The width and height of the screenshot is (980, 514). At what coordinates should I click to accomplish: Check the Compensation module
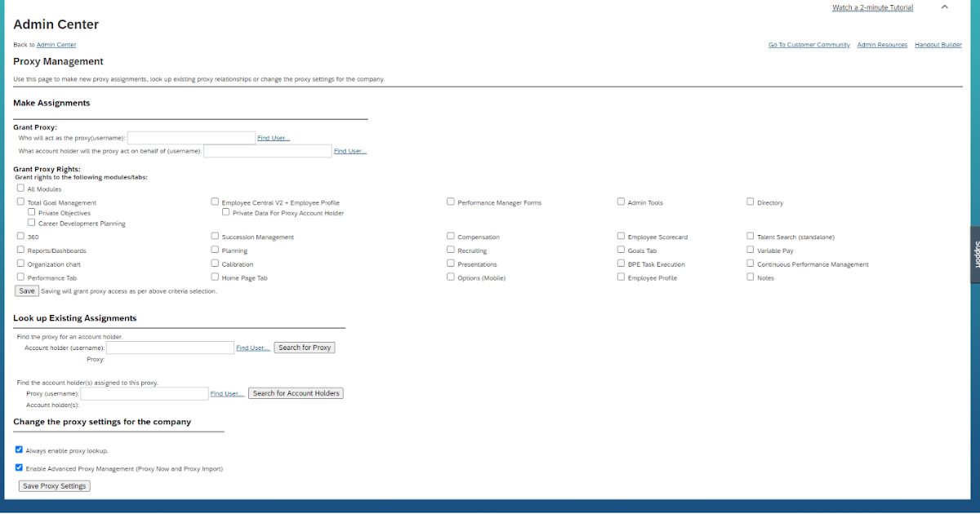(450, 236)
